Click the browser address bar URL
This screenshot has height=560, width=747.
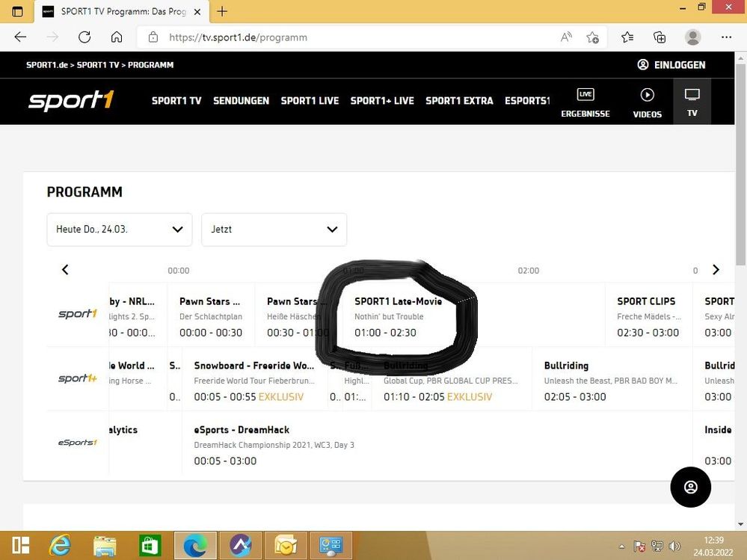(x=239, y=37)
